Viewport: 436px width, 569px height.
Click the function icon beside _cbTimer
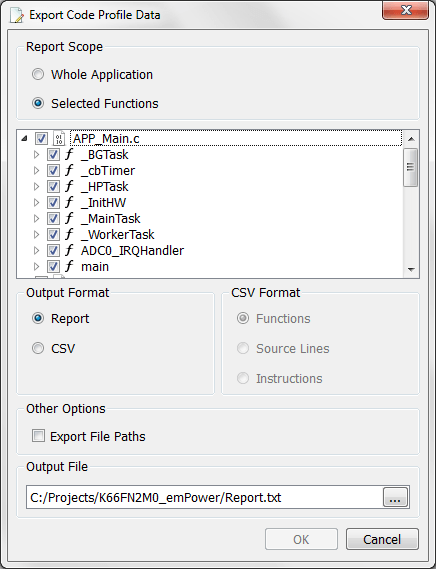pos(69,170)
